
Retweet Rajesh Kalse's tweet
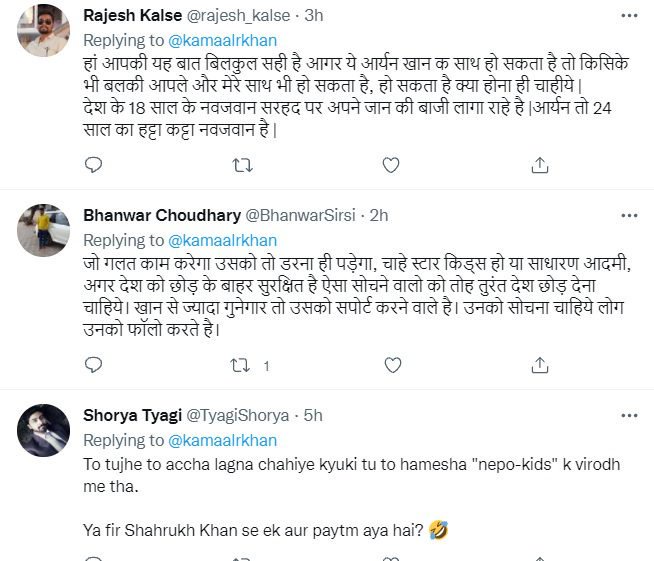[243, 163]
